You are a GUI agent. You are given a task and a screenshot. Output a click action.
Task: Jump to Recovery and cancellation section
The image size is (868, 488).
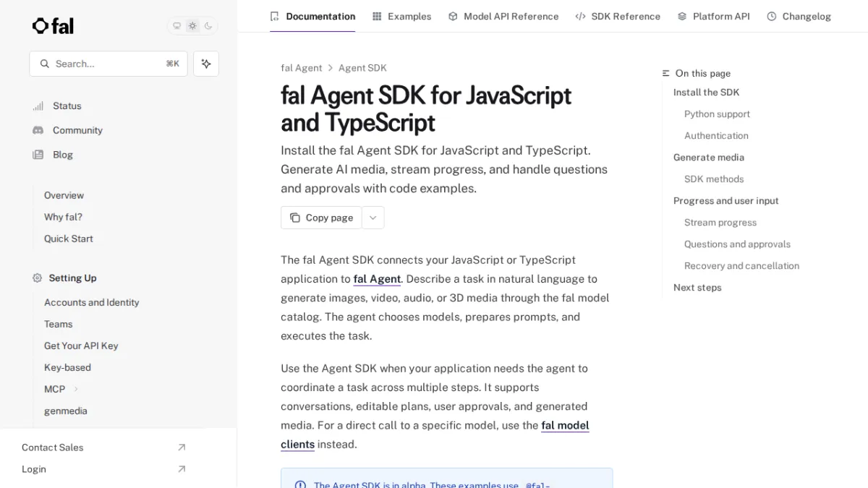pyautogui.click(x=741, y=266)
